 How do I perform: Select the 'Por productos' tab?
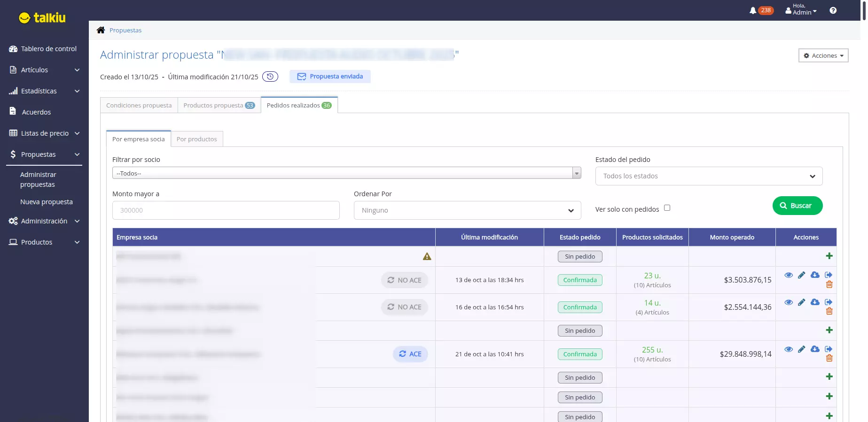click(196, 139)
